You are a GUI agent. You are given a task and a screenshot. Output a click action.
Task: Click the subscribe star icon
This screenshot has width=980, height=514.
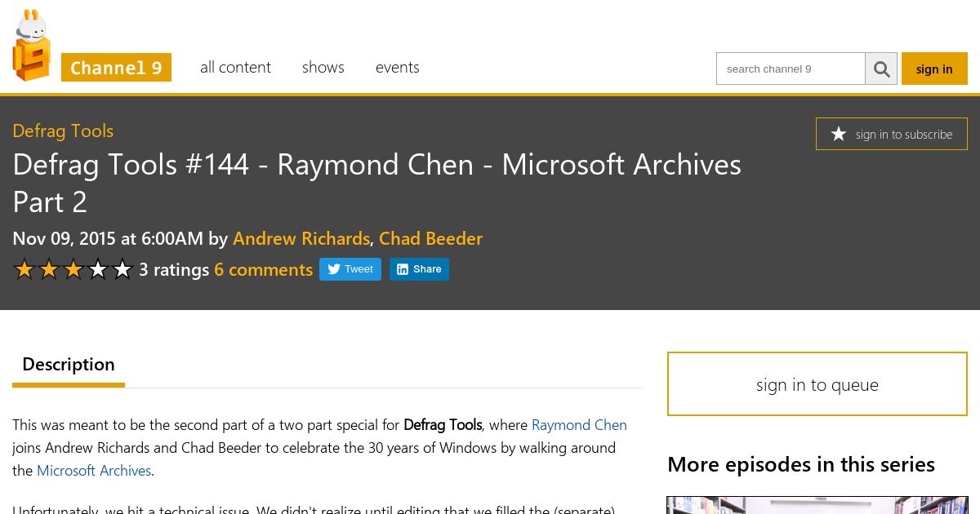click(x=839, y=134)
